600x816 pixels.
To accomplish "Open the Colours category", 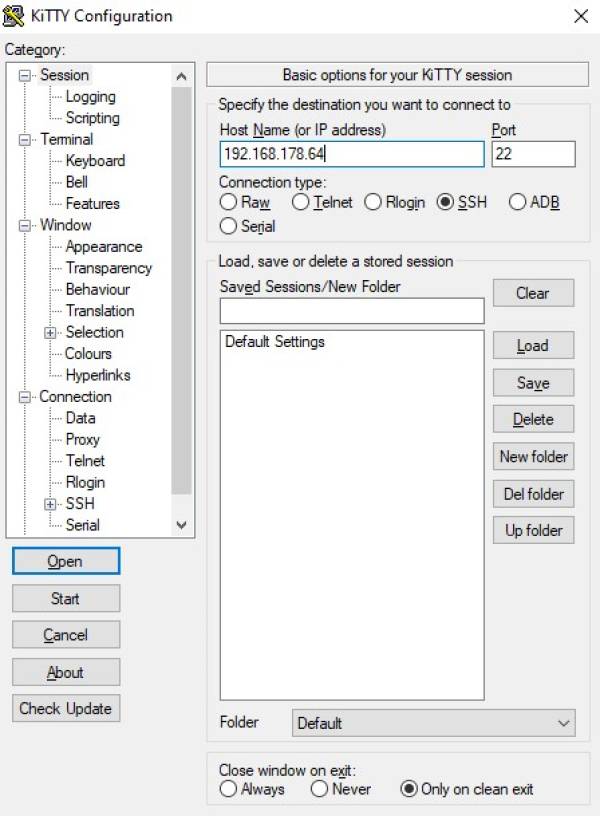I will pos(88,354).
